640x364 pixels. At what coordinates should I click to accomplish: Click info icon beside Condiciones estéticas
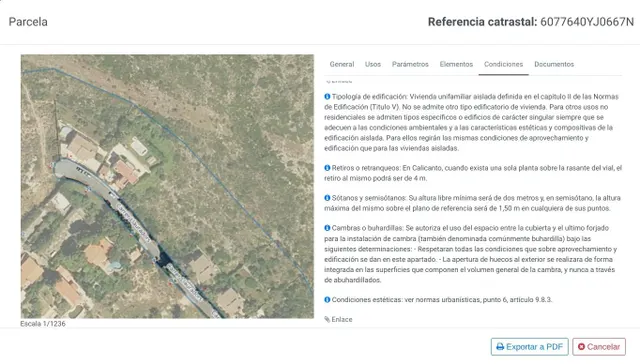tap(327, 300)
